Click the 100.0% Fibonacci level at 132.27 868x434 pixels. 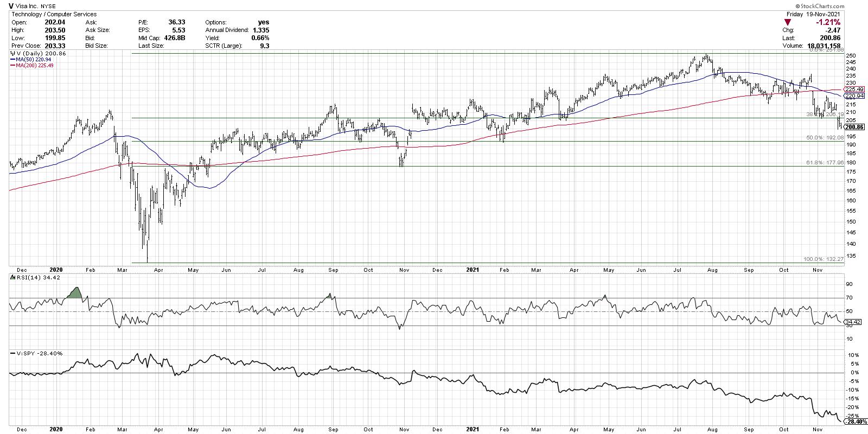coord(823,259)
